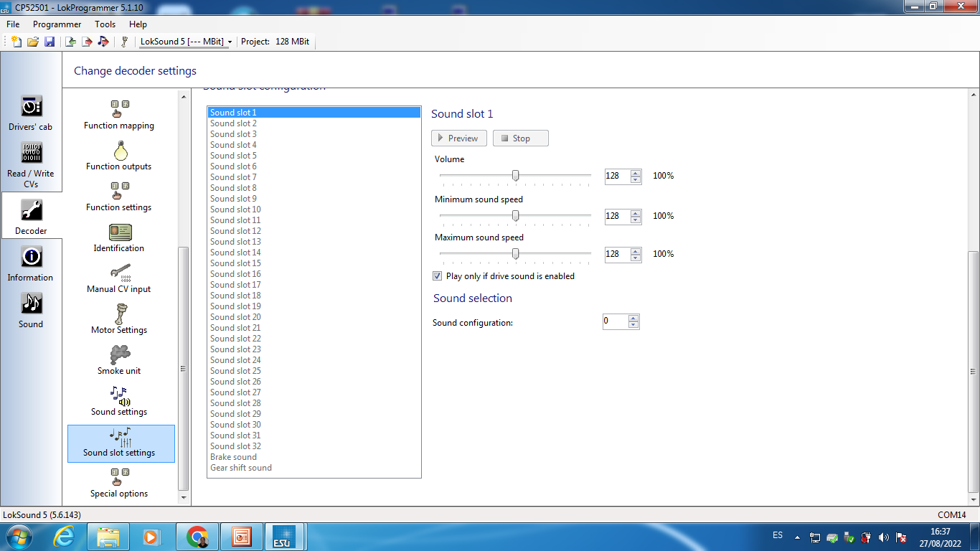Show hidden tray icons arrow
The image size is (980, 551).
coord(797,537)
